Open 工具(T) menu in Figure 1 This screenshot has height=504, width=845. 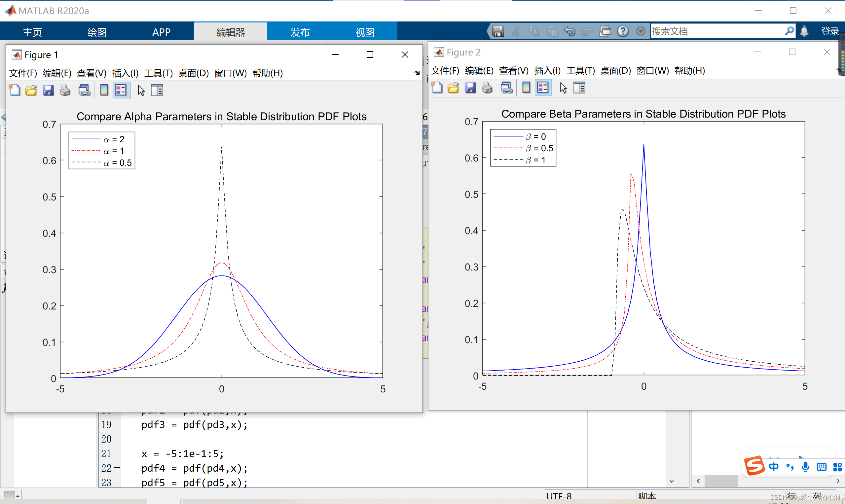[159, 73]
